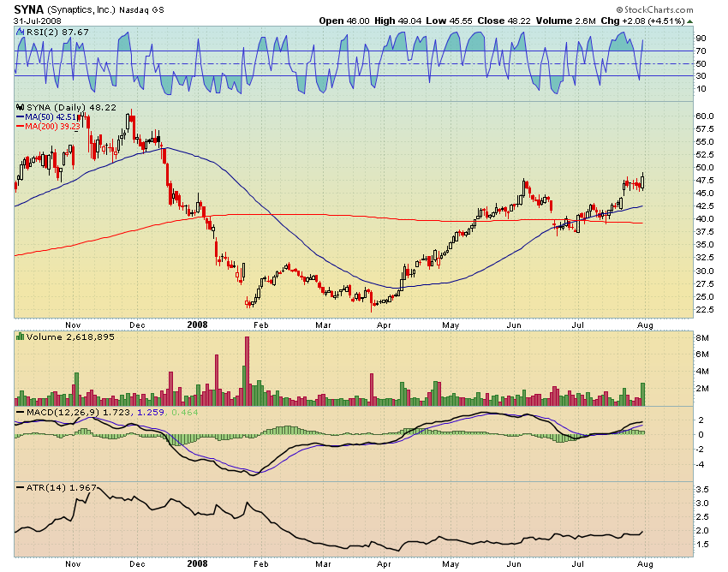Select the Chg +2.08 (+4.51%) value
728x572 pixels.
(x=642, y=21)
